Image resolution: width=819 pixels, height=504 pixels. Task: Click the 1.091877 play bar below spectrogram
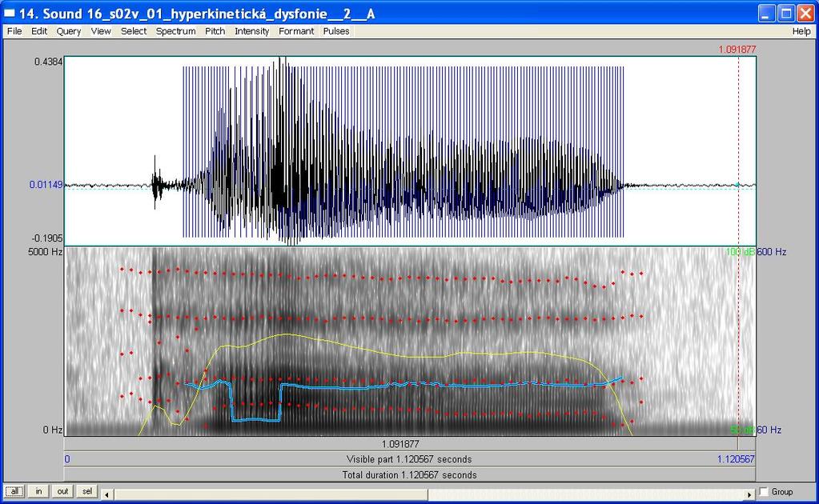pyautogui.click(x=400, y=444)
